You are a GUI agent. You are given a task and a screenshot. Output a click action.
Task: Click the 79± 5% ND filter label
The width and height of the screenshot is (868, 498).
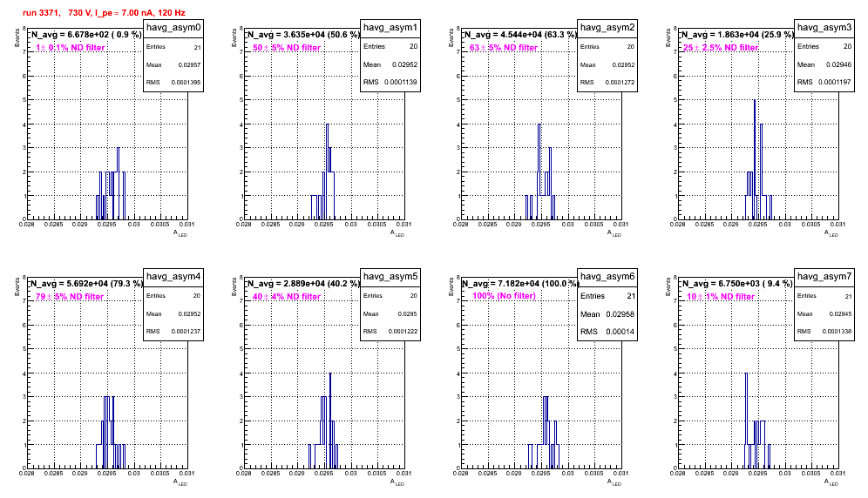pos(70,297)
